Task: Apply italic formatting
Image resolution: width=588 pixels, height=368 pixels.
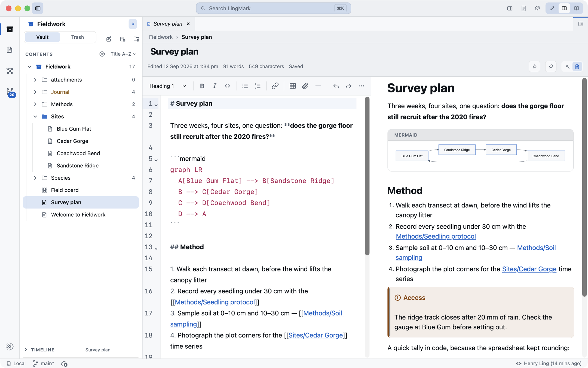Action: point(215,86)
